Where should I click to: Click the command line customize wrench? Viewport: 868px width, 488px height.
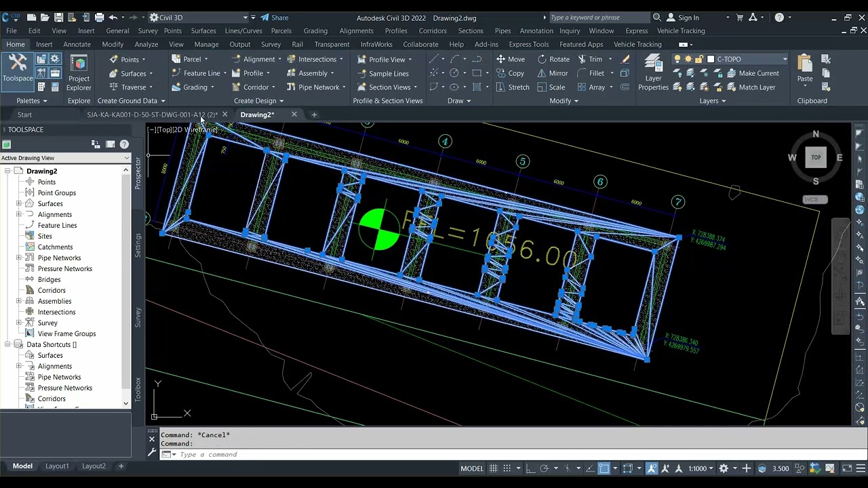pos(152,452)
